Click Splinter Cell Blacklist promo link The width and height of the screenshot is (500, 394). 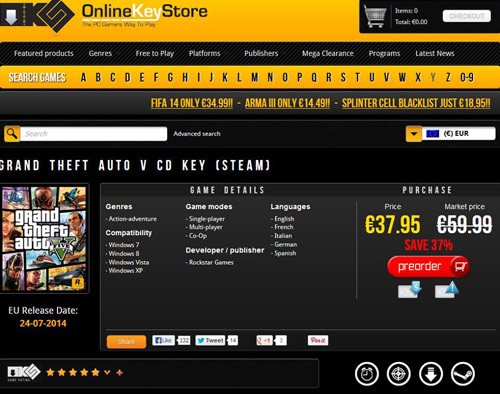click(x=416, y=103)
